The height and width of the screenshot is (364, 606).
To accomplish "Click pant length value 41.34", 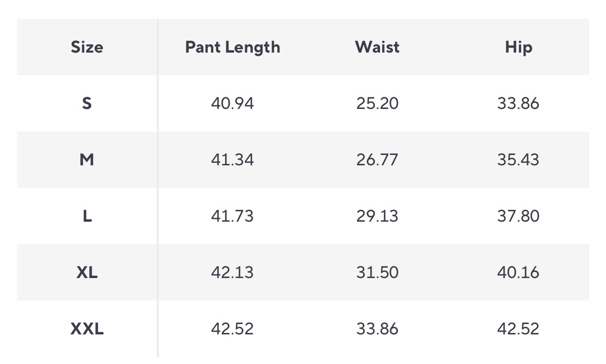I will (233, 160).
